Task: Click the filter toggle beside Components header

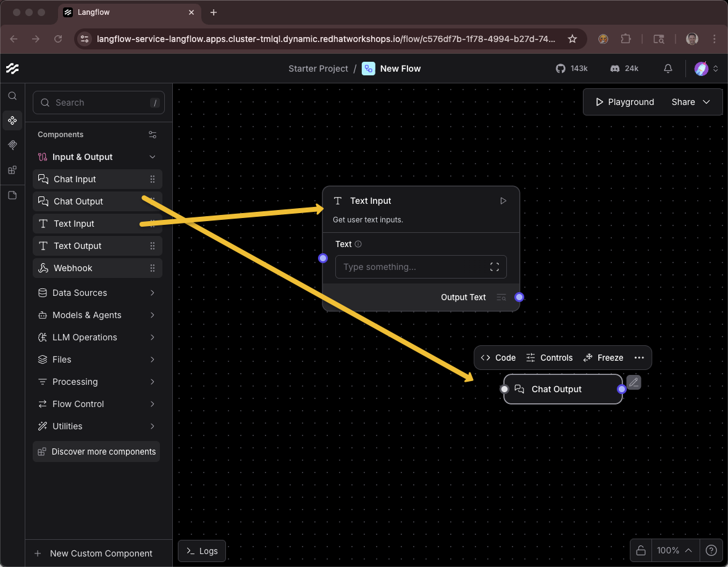Action: pyautogui.click(x=153, y=134)
